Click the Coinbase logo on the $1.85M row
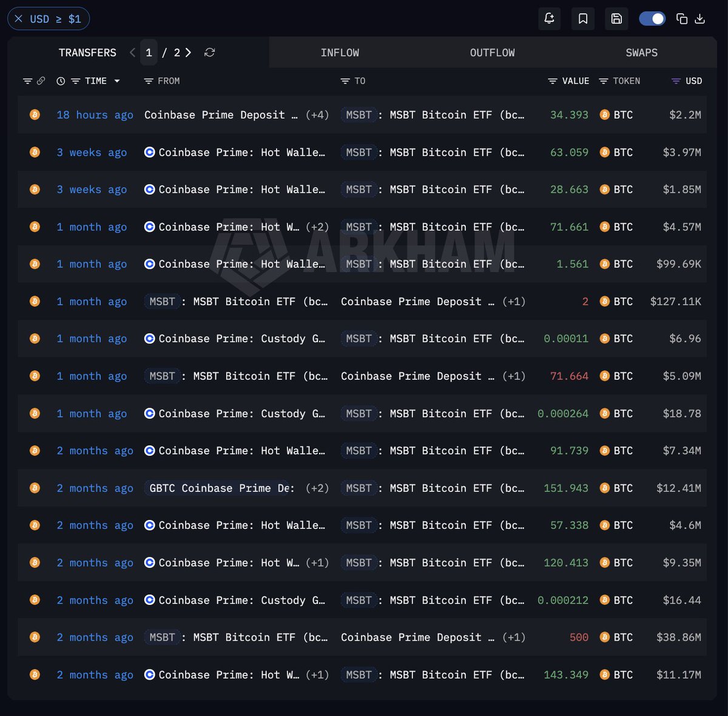728x716 pixels. coord(149,189)
